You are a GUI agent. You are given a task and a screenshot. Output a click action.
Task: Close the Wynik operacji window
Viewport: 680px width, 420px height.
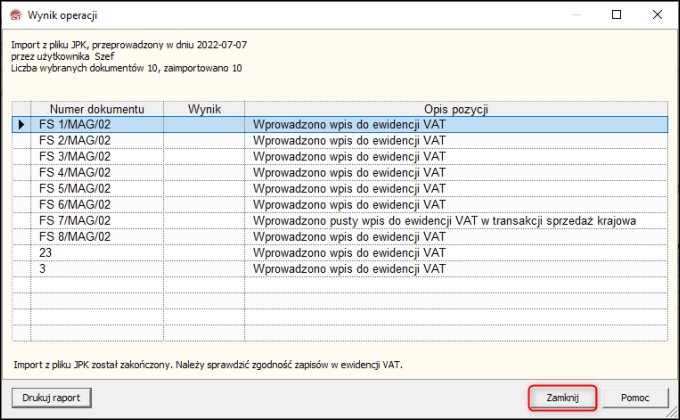657,15
